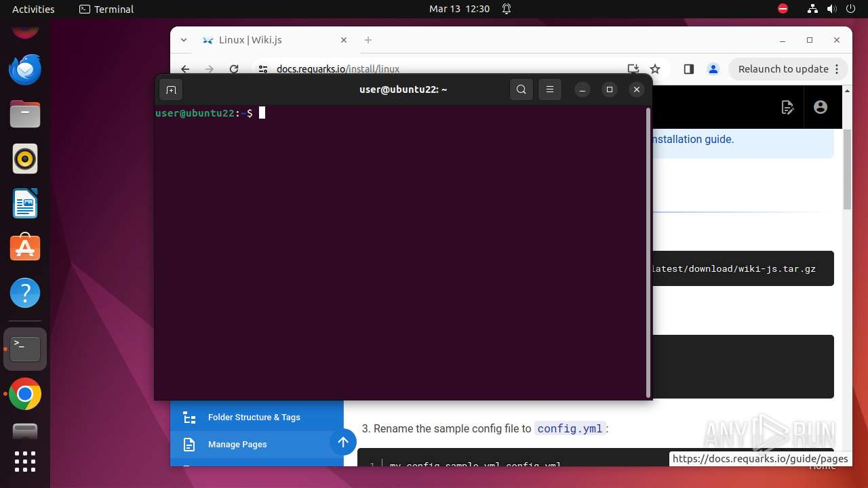Click Relaunch to update button
This screenshot has height=488, width=868.
[x=788, y=69]
